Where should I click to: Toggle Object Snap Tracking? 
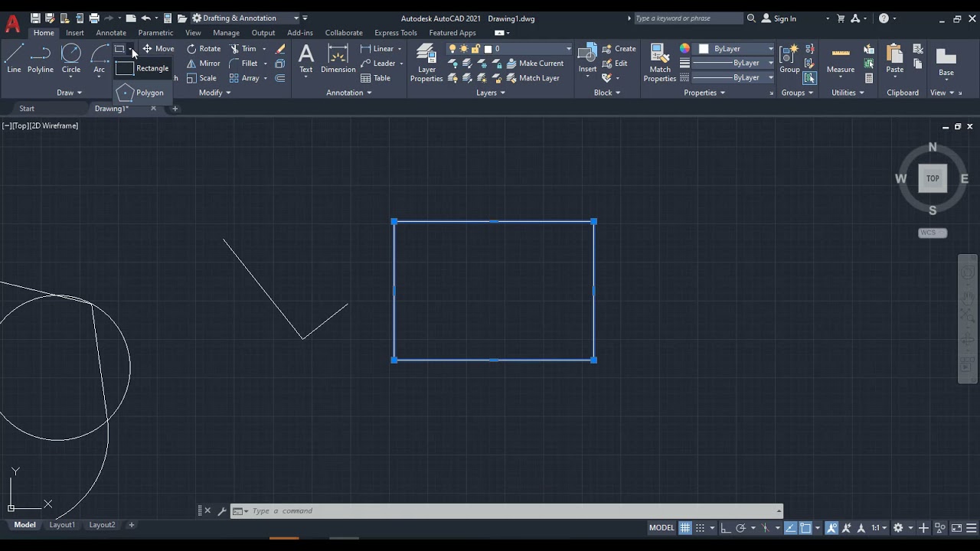[x=791, y=528]
